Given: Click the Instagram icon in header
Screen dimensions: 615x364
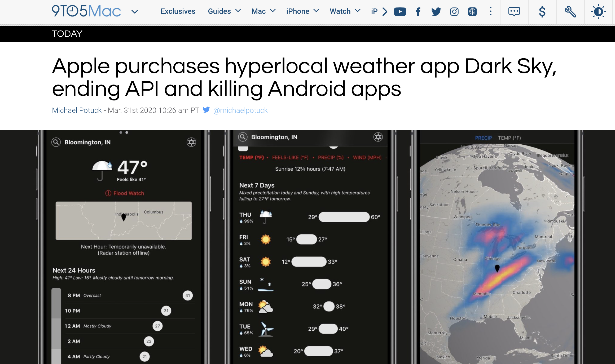Looking at the screenshot, I should 454,12.
